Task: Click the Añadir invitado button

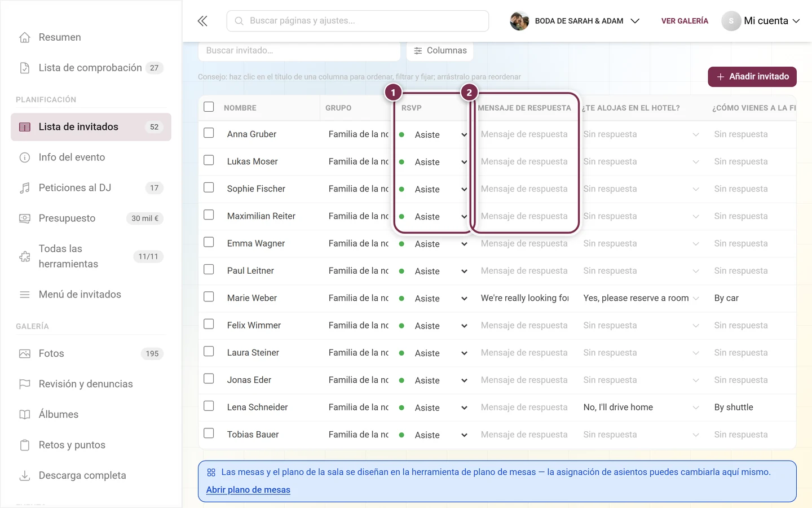Action: click(x=752, y=77)
